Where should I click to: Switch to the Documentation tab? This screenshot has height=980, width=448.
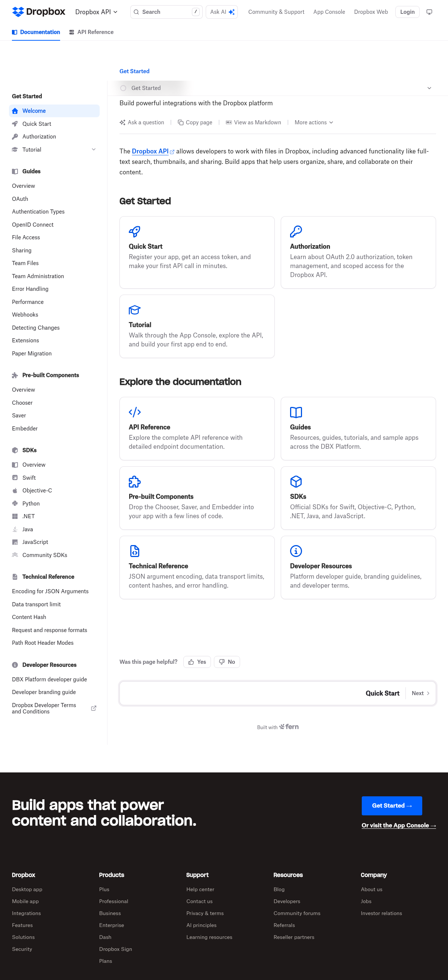point(36,32)
